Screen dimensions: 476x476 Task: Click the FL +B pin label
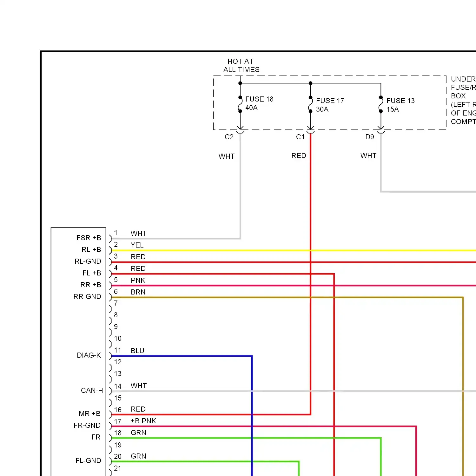click(92, 273)
